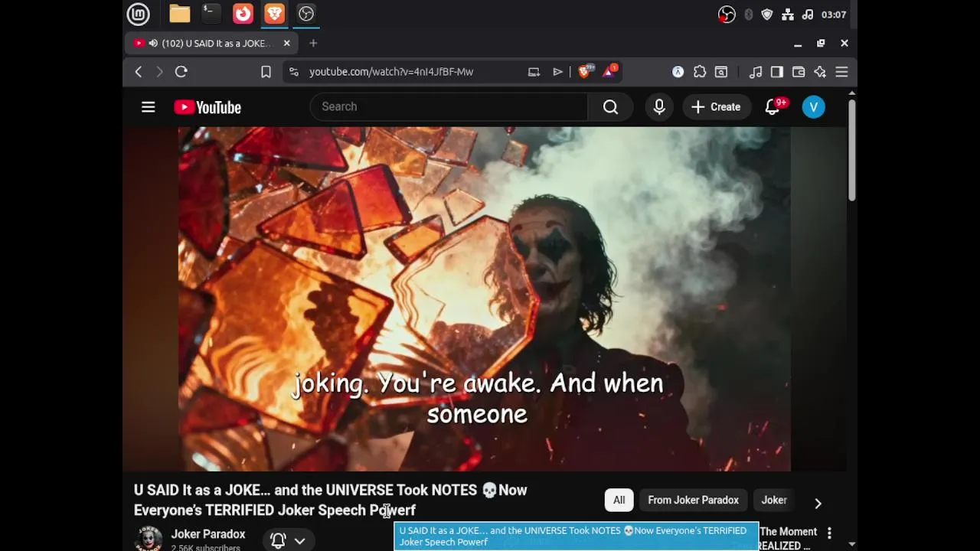Click the video title 'U SAID It as a JOKE'
The width and height of the screenshot is (980, 551).
click(331, 500)
